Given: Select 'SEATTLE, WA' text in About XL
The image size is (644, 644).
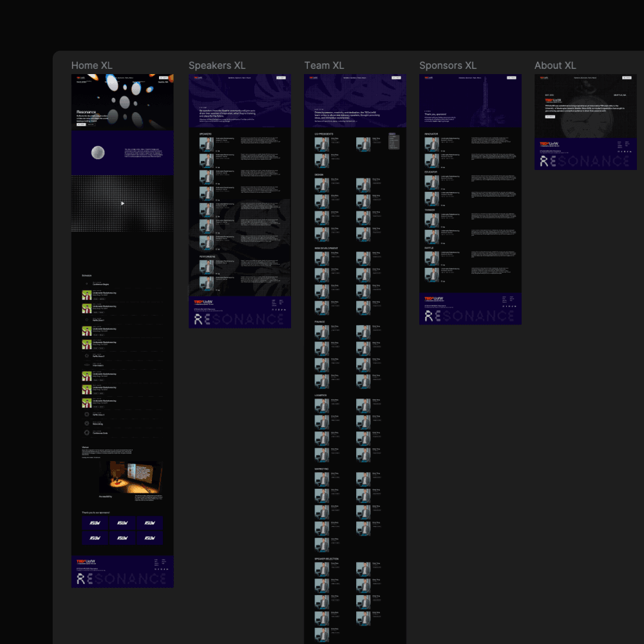Looking at the screenshot, I should (620, 95).
